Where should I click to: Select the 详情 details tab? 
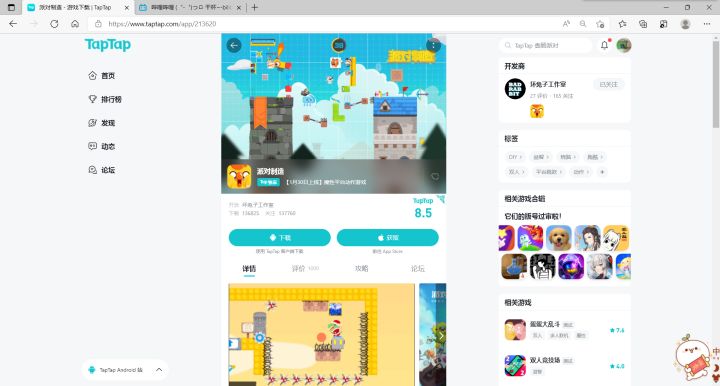click(x=249, y=269)
